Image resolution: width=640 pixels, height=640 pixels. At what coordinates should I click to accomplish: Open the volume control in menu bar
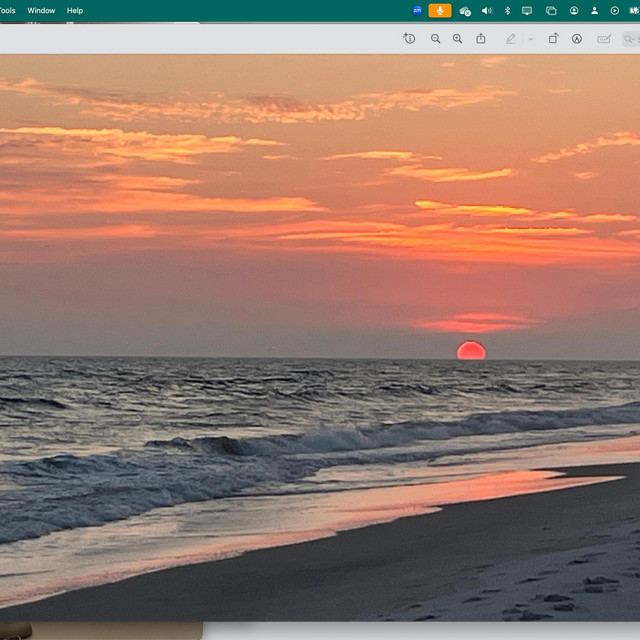pos(487,11)
